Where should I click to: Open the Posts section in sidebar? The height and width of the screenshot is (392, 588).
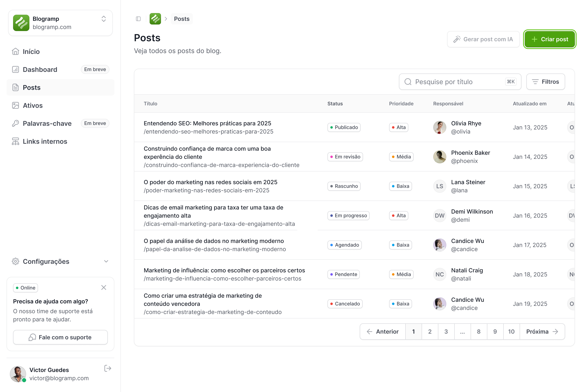(31, 88)
